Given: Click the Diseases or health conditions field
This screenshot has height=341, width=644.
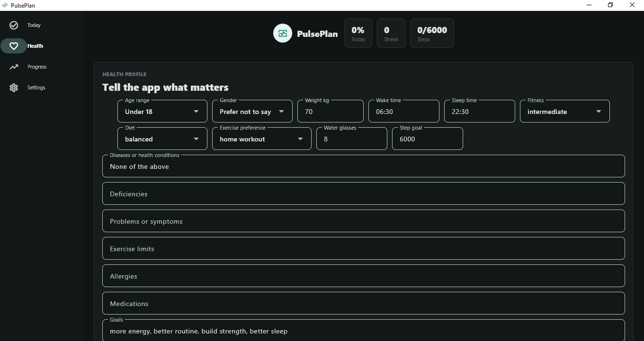Looking at the screenshot, I should (x=364, y=166).
